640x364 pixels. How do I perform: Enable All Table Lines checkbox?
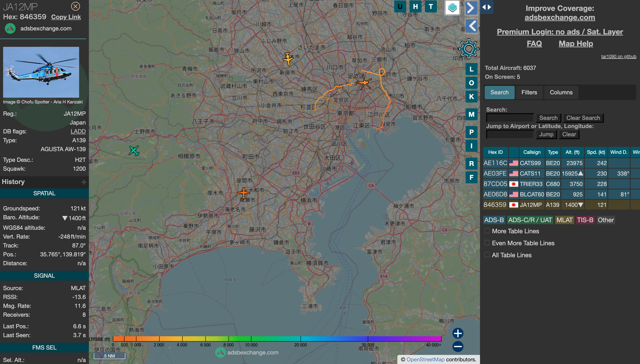(x=487, y=255)
